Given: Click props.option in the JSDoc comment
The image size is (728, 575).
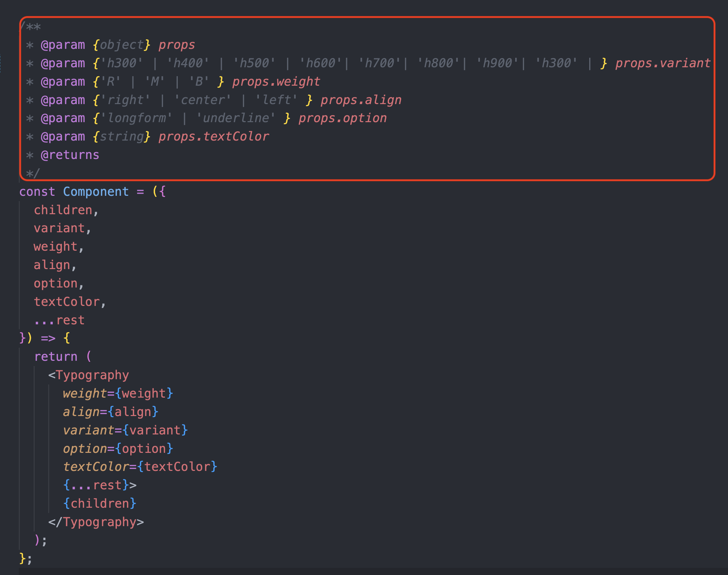Looking at the screenshot, I should click(x=342, y=118).
